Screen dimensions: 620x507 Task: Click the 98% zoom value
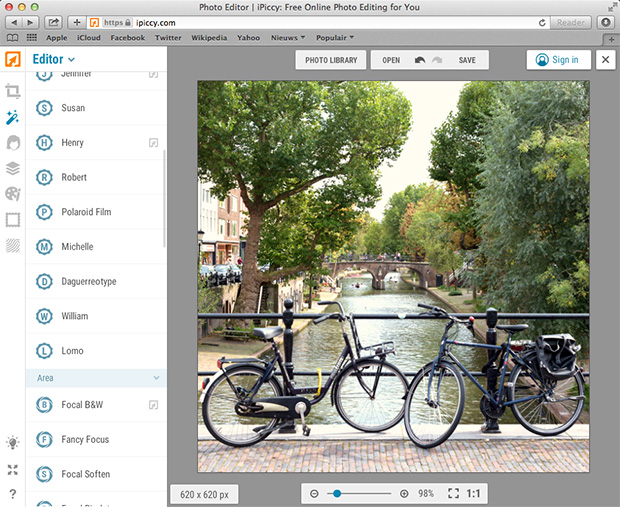(426, 494)
